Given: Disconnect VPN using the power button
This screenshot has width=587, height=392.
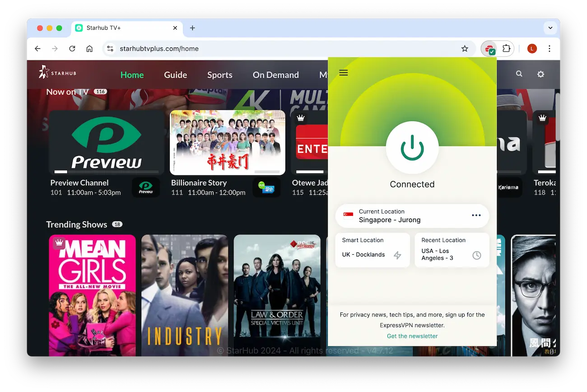Looking at the screenshot, I should pos(412,147).
